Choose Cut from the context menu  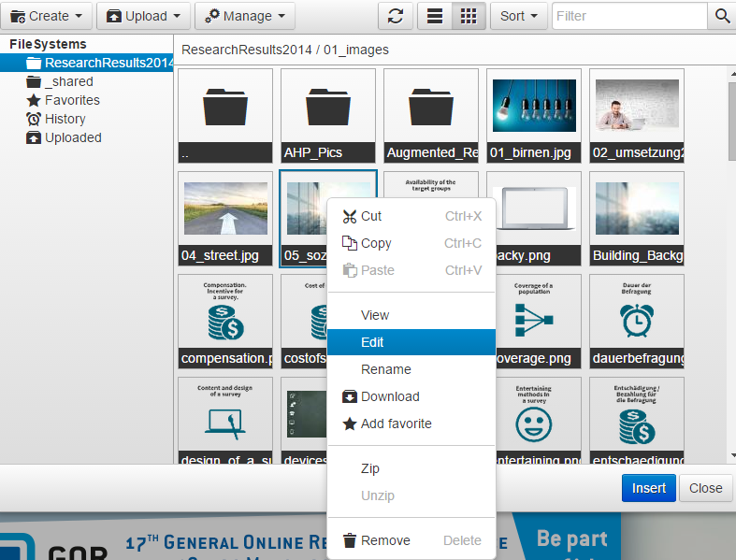pos(371,216)
